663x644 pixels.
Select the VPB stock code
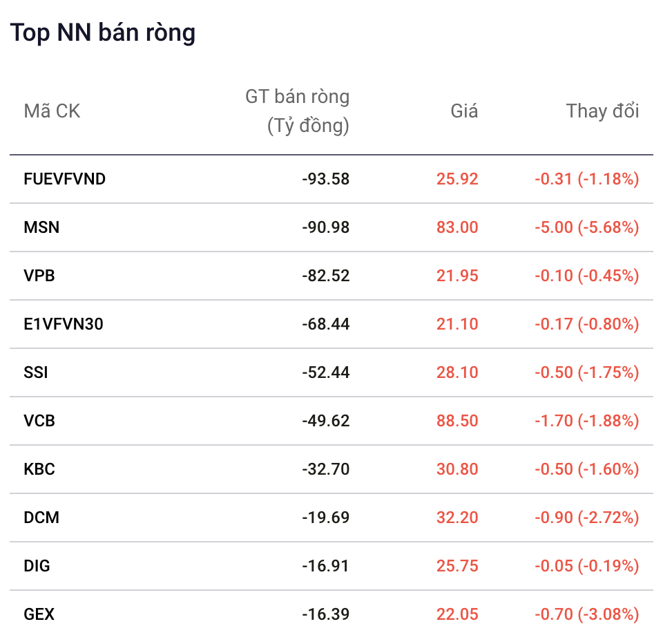tap(39, 276)
